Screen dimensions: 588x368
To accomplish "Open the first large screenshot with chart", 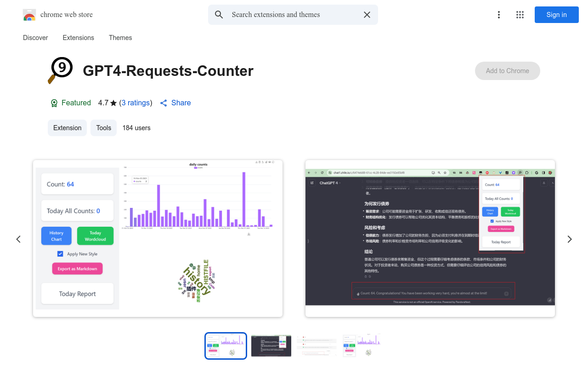I will coord(158,238).
